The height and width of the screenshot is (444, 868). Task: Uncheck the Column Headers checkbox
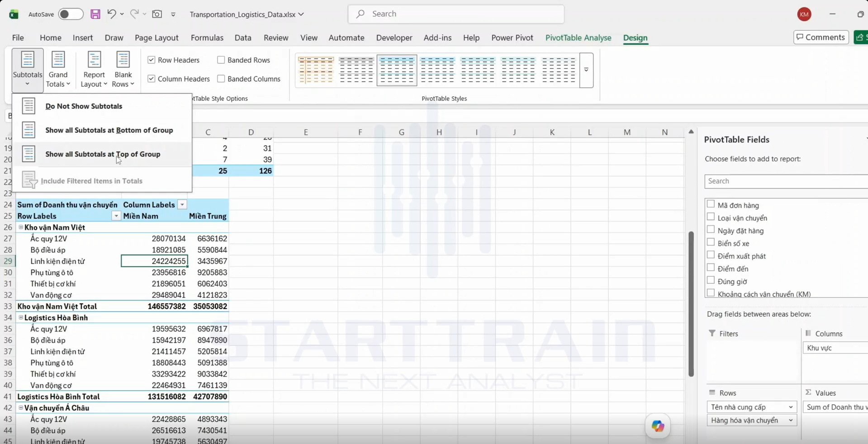152,79
